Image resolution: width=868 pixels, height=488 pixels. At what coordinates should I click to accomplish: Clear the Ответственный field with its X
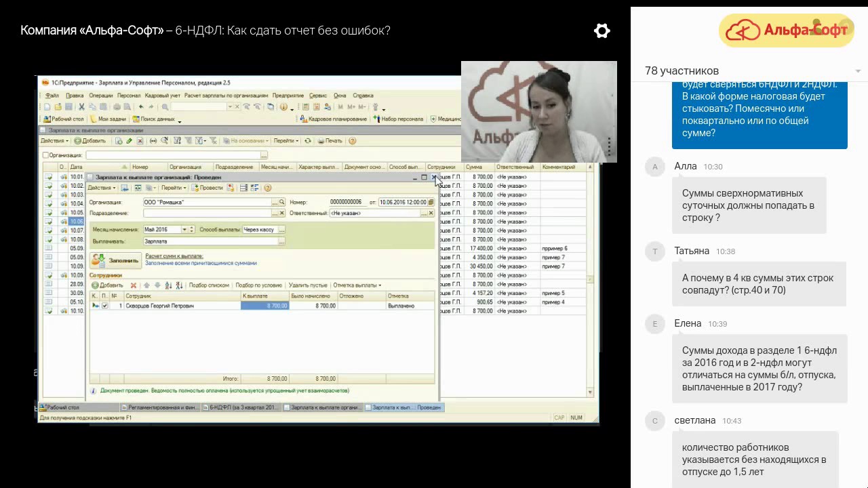point(431,213)
